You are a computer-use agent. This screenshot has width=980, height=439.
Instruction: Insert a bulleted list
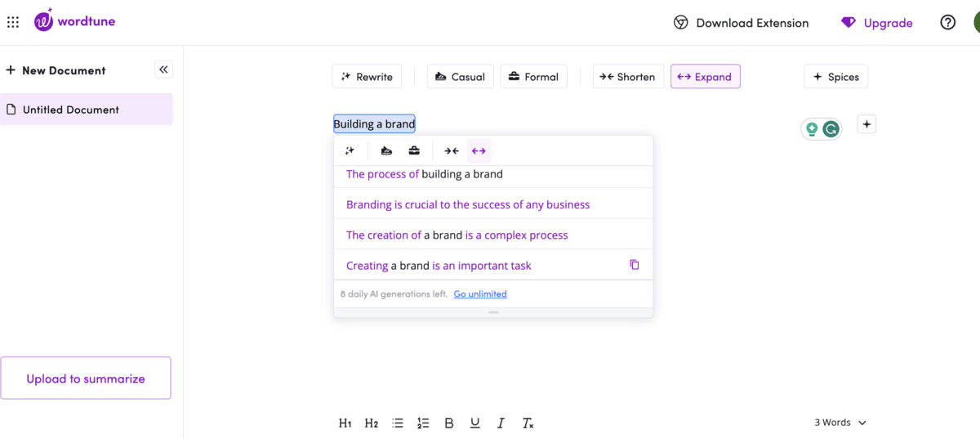398,423
